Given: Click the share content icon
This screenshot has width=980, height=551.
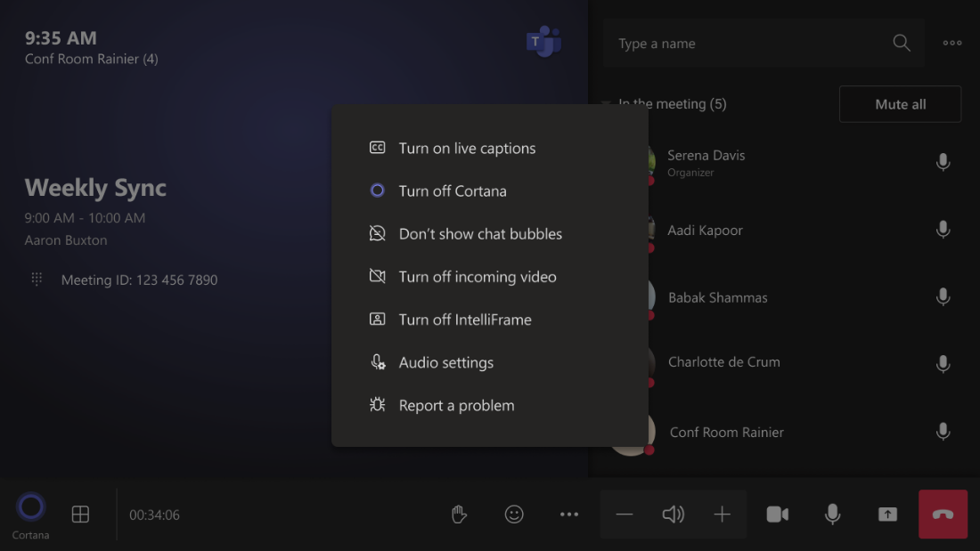Looking at the screenshot, I should tap(887, 515).
